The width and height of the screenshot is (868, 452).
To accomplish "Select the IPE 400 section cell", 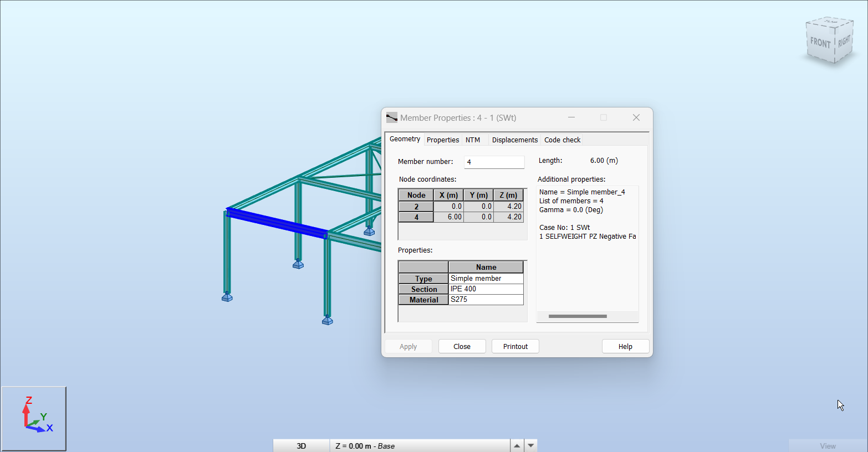I will click(486, 289).
